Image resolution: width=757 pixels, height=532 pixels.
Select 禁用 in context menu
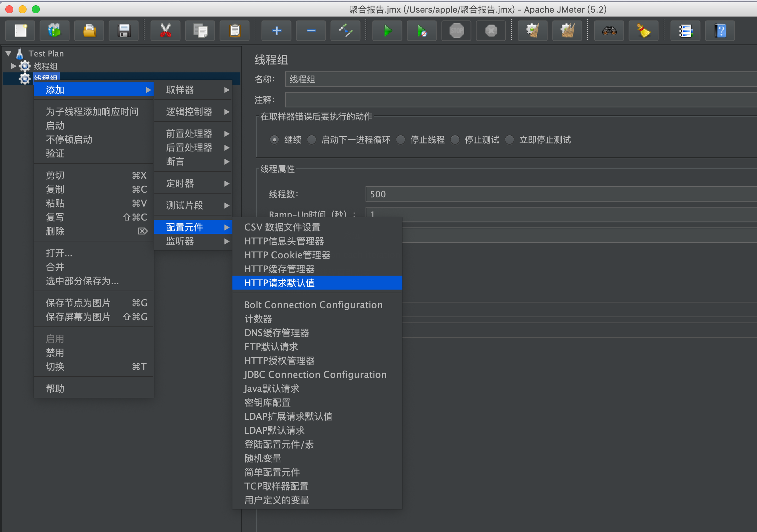click(94, 353)
